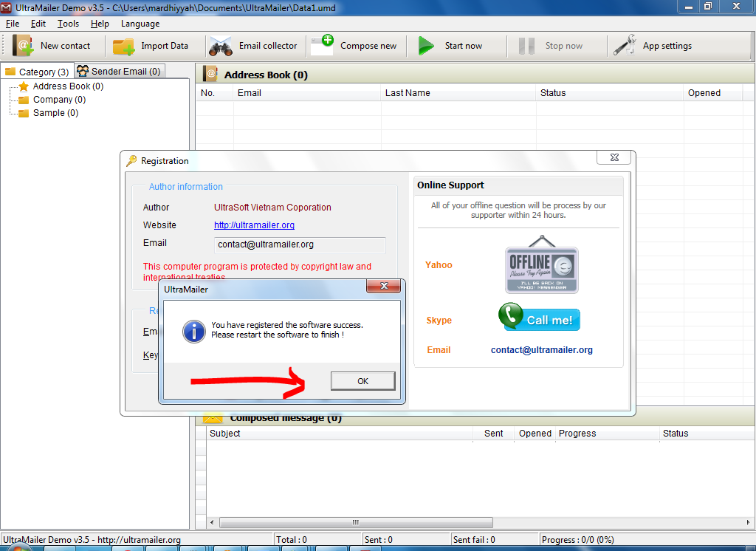Screen dimensions: 756x551
Task: Open the File menu
Action: pyautogui.click(x=13, y=24)
